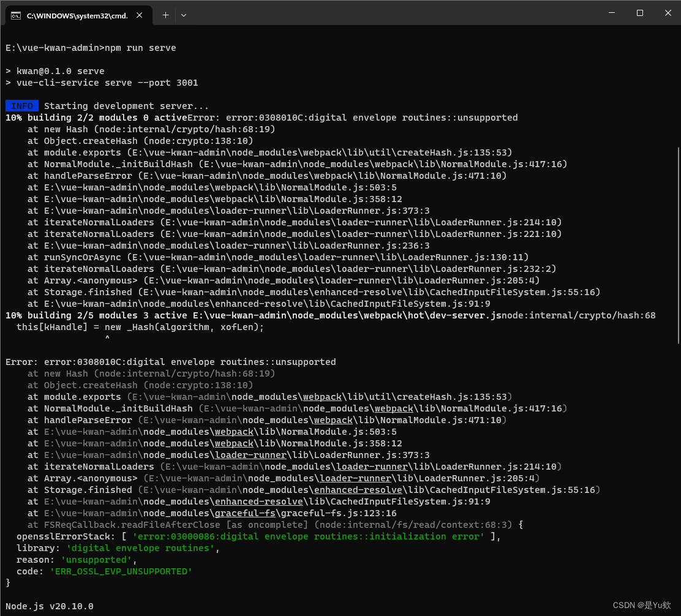
Task: Close the terminal window
Action: pos(668,13)
